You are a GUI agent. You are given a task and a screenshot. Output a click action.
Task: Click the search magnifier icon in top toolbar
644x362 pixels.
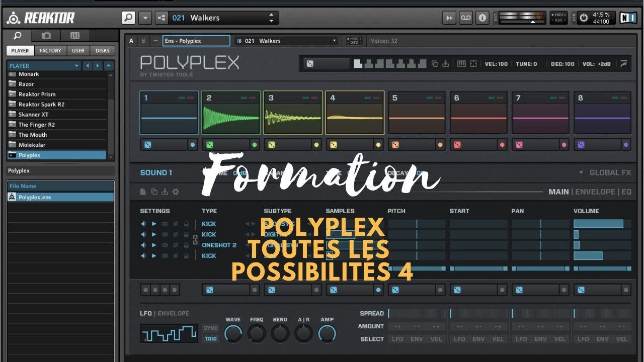(129, 18)
